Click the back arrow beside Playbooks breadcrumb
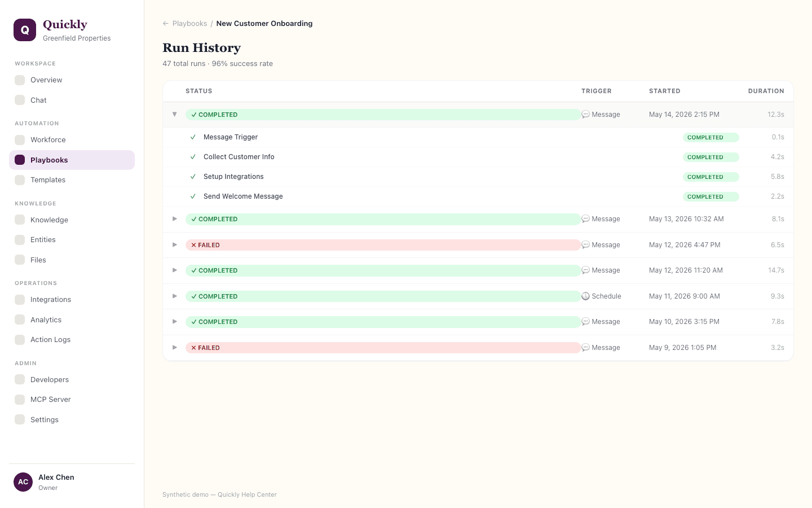 click(x=166, y=24)
